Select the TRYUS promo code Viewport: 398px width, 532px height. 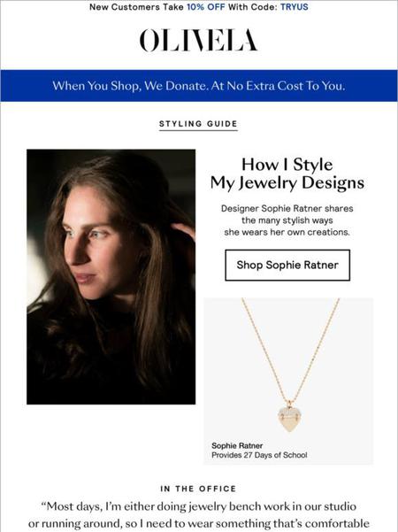(295, 7)
